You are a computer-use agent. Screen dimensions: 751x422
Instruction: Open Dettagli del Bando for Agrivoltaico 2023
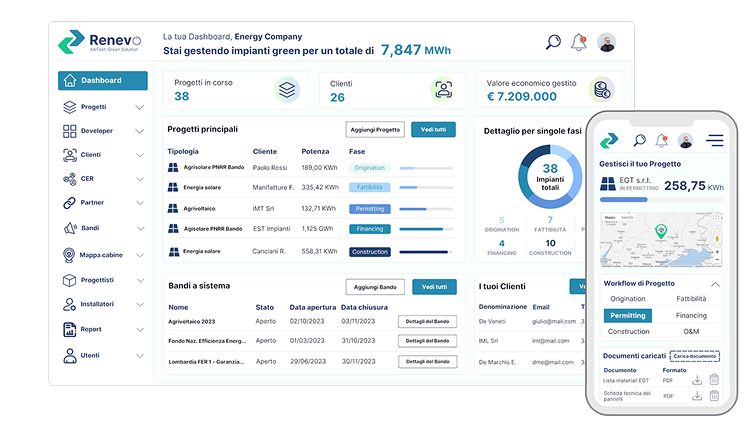coord(427,321)
